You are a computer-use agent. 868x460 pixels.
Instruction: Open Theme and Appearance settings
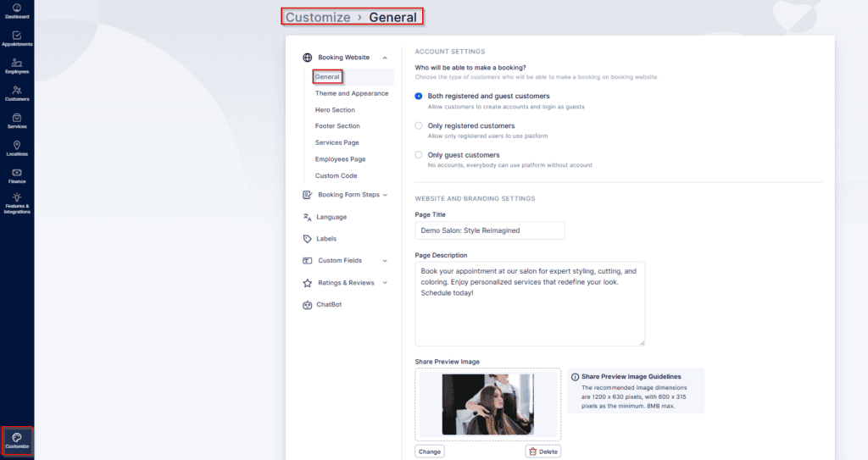click(x=352, y=93)
